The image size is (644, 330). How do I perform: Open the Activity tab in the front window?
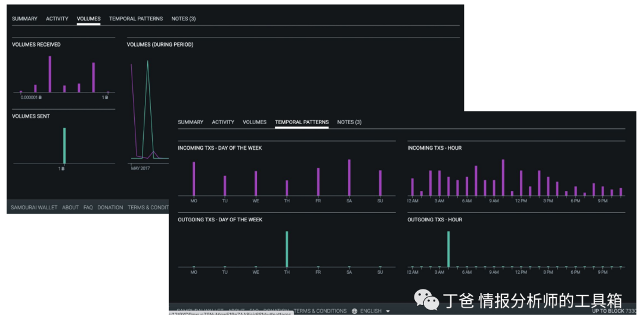pos(223,122)
